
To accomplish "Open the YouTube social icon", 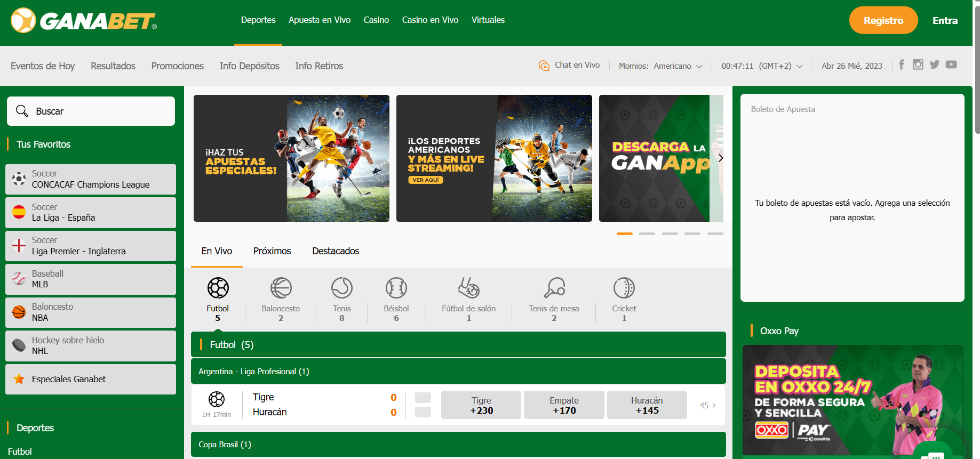I will click(x=951, y=65).
